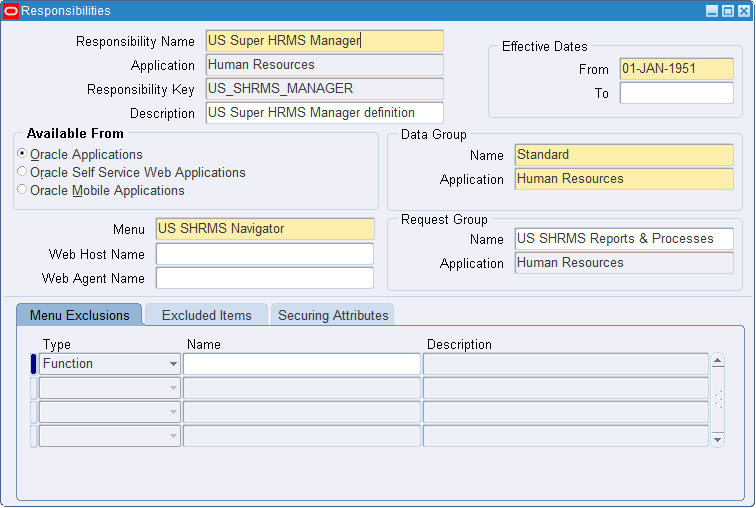Choose Oracle Self Service Web Applications option
Screen dimensions: 756x508
pyautogui.click(x=22, y=171)
